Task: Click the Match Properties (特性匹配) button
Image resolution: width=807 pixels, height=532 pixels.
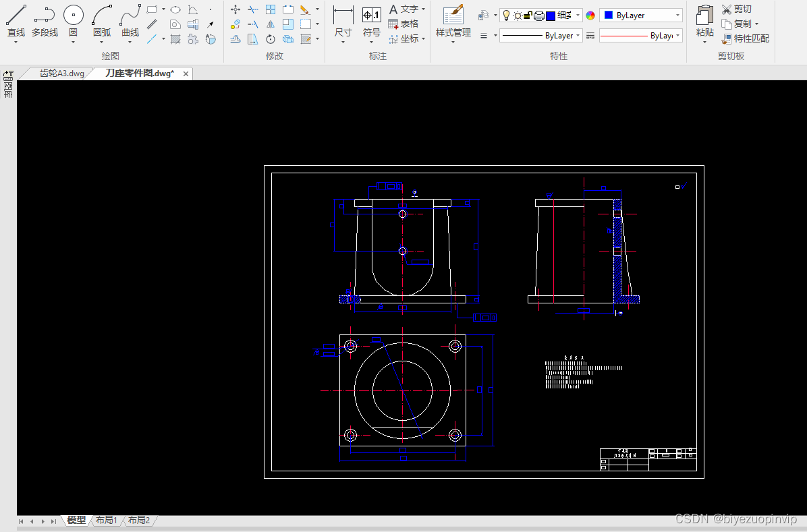Action: pos(745,38)
